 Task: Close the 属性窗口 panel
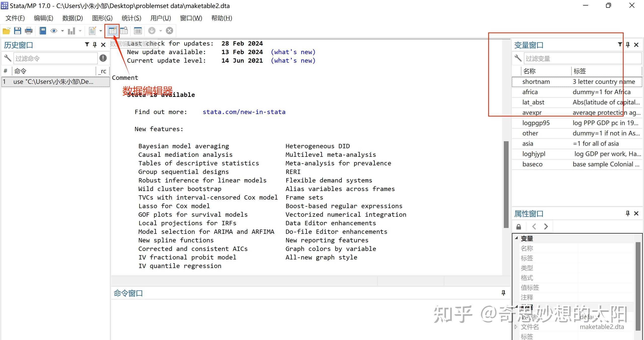(x=636, y=213)
